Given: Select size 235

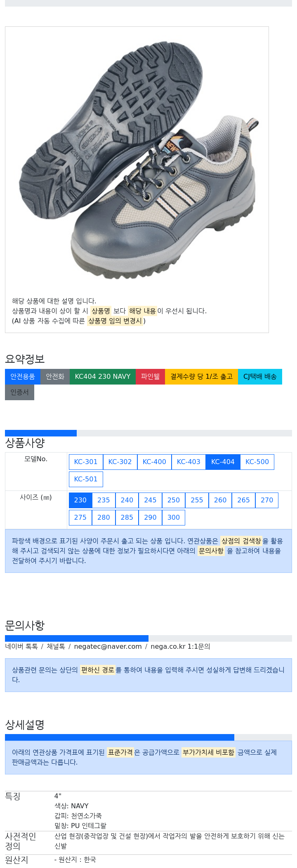Looking at the screenshot, I should [104, 500].
